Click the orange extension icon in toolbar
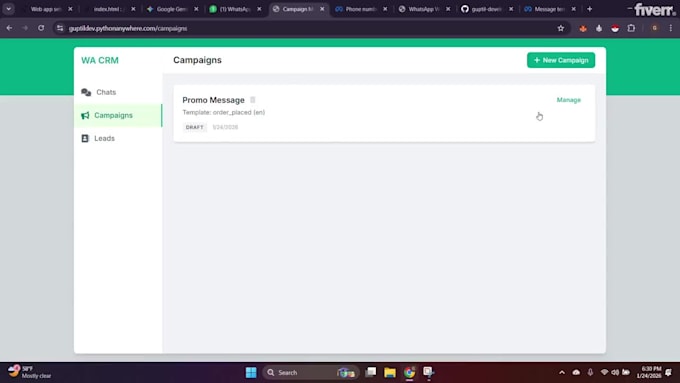The width and height of the screenshot is (680, 383). 583,29
